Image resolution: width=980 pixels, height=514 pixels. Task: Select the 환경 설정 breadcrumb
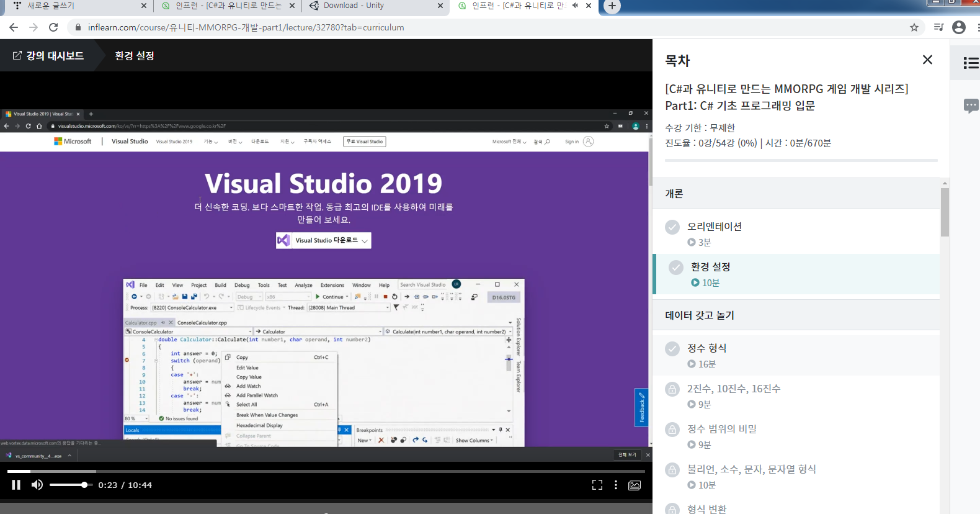point(135,55)
